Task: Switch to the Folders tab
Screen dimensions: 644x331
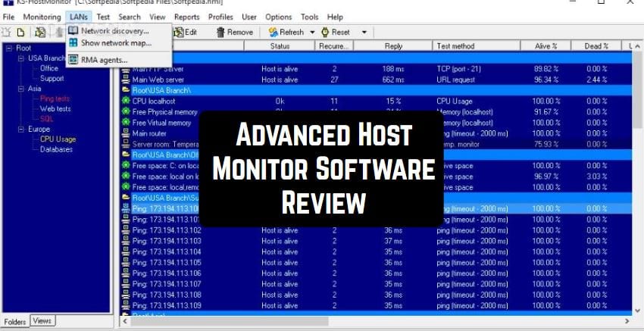Action: click(15, 322)
